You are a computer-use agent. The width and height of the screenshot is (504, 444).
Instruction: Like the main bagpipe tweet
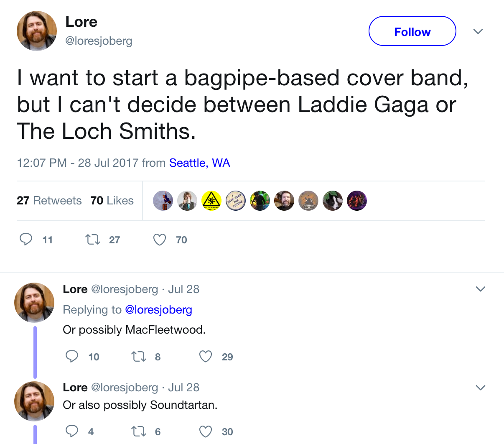click(x=160, y=240)
